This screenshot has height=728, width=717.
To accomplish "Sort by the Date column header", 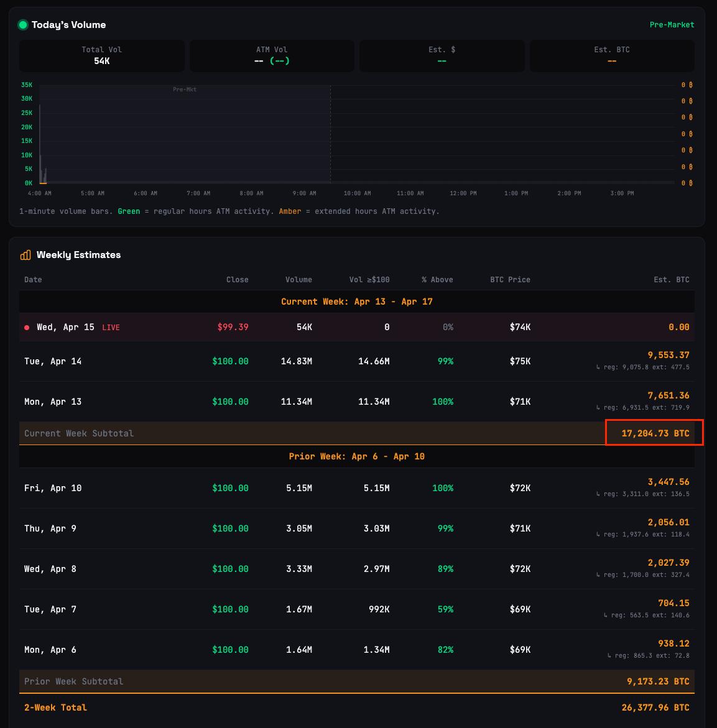I will coord(33,280).
